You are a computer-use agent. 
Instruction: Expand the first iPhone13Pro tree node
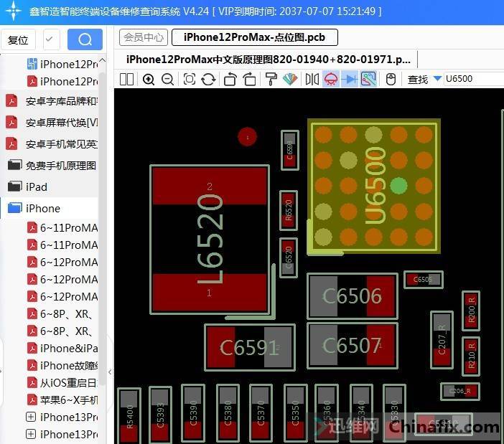[31, 417]
